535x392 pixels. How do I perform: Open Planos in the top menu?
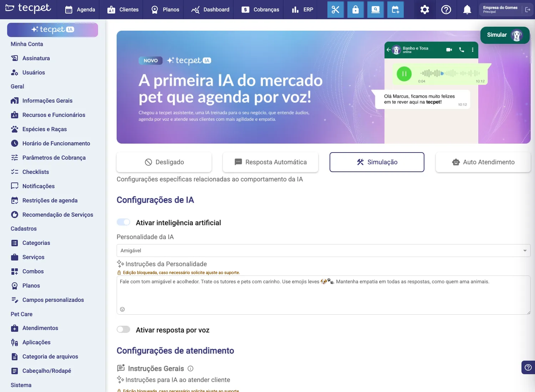165,10
